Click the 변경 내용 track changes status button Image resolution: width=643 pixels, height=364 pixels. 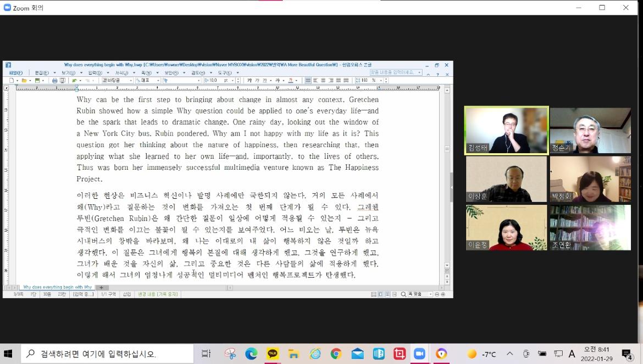(158, 294)
